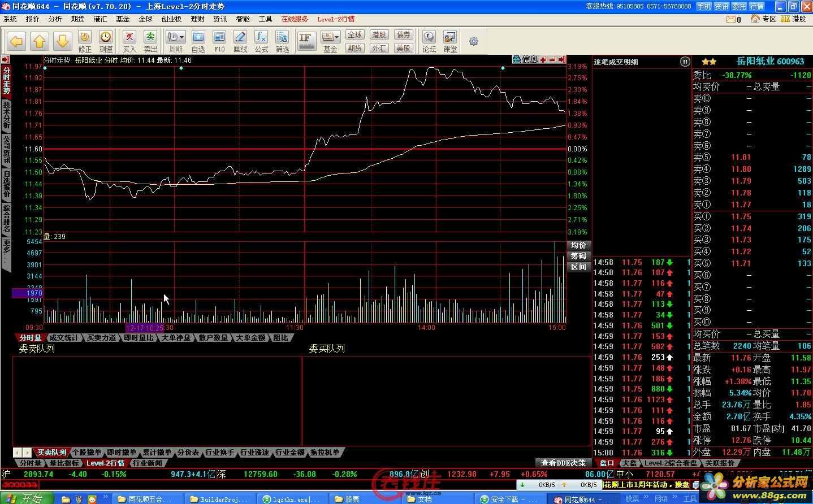Click the down arrow toolbar icon
813x504 pixels.
63,41
